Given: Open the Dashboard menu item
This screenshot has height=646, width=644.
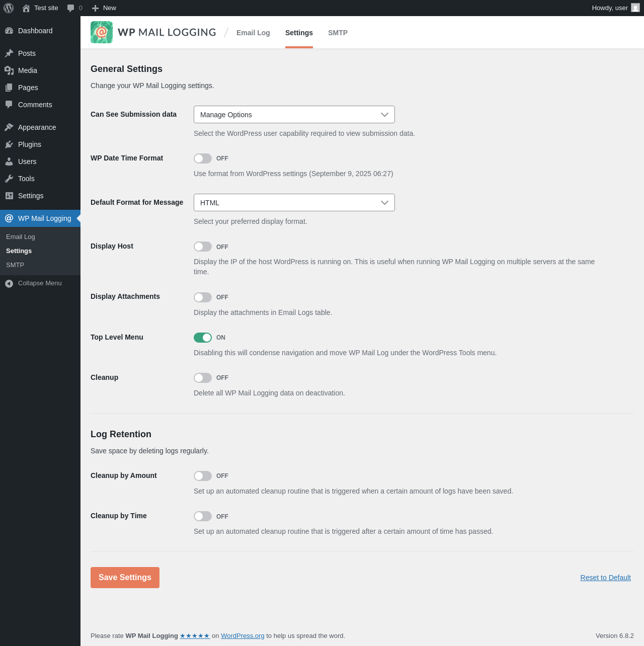Looking at the screenshot, I should (x=35, y=31).
